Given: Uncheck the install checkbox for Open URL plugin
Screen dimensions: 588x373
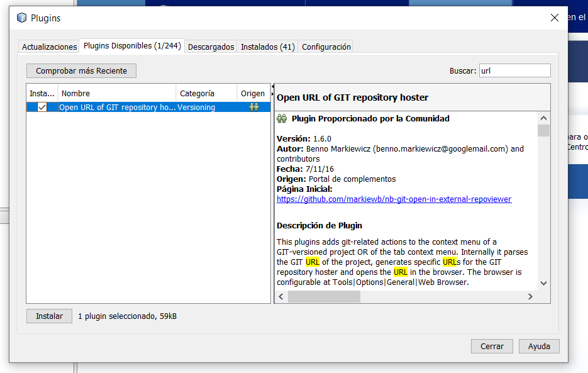Looking at the screenshot, I should click(42, 108).
